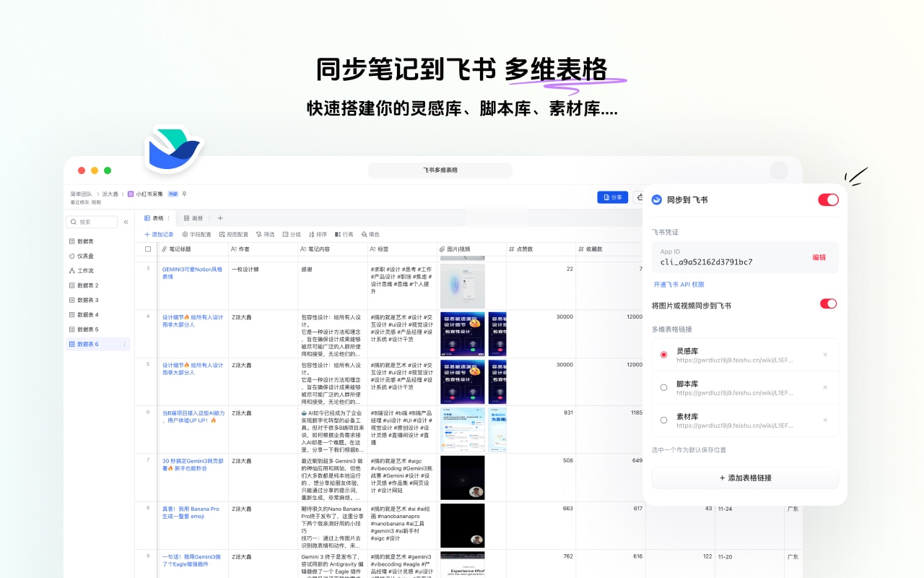This screenshot has width=924, height=578.
Task: Open the image thumbnail in row 3
Action: (x=463, y=286)
